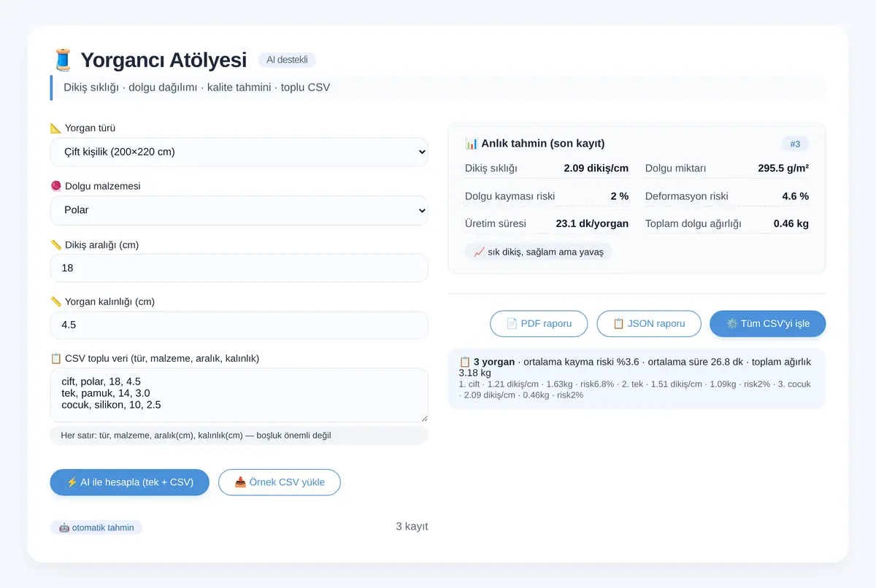Viewport: 876px width, 588px height.
Task: Click the per-quilt detail line starting 1. cift
Action: tap(635, 390)
